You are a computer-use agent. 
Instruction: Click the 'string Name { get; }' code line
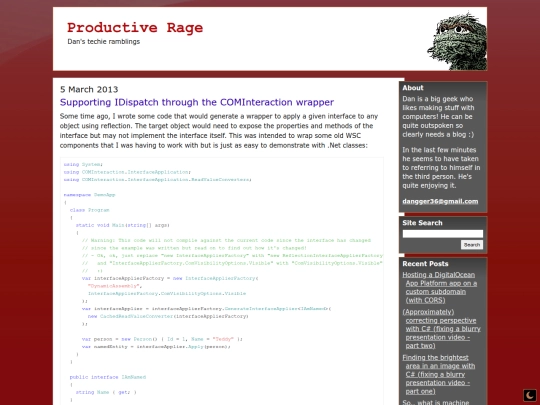point(106,392)
